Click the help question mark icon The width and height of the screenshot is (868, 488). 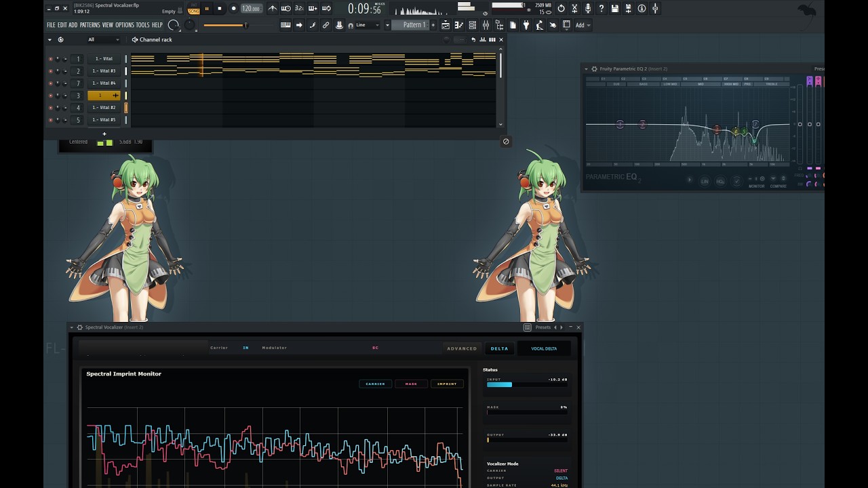pyautogui.click(x=601, y=9)
